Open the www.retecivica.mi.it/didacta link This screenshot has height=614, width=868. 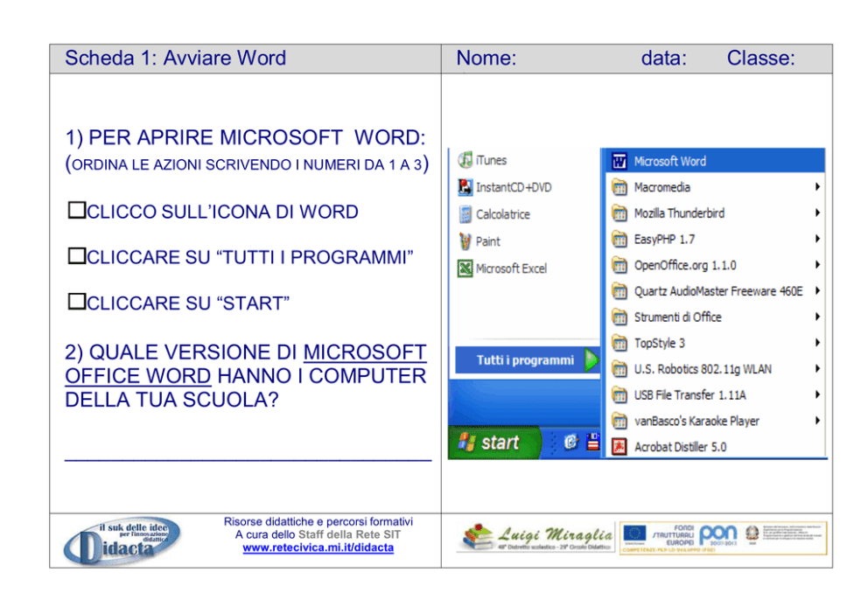coord(318,548)
